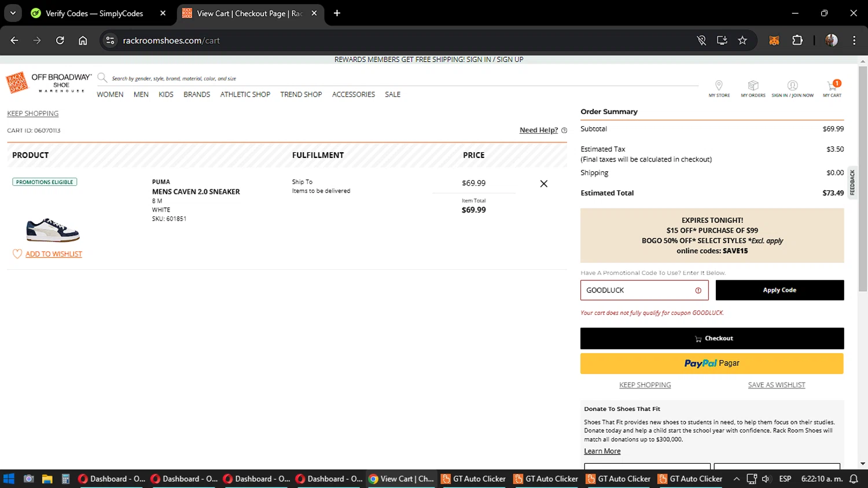Screen dimensions: 868x488
Task: Open the site information icon in address bar
Action: click(x=110, y=41)
